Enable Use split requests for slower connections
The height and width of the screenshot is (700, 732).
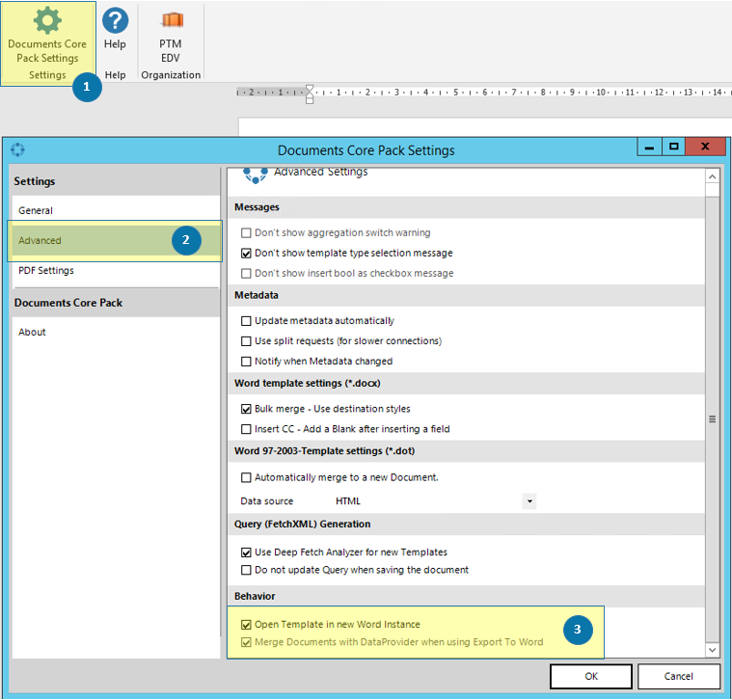[246, 341]
